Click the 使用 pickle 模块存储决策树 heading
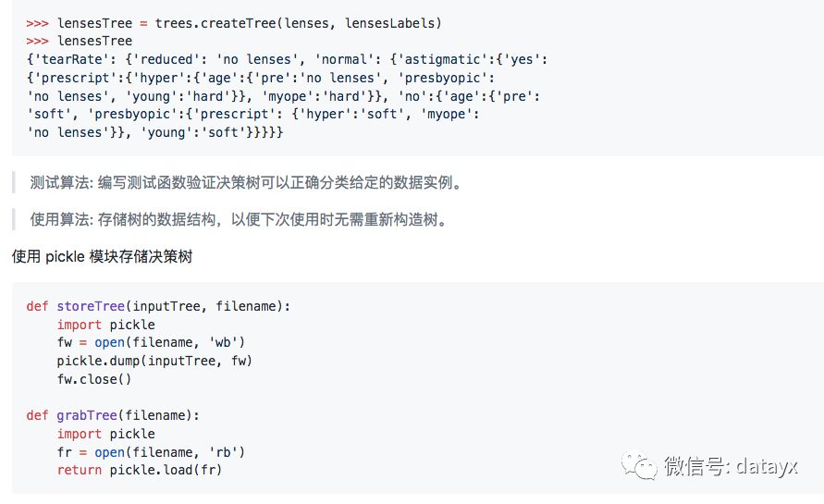Image resolution: width=824 pixels, height=504 pixels. point(102,256)
